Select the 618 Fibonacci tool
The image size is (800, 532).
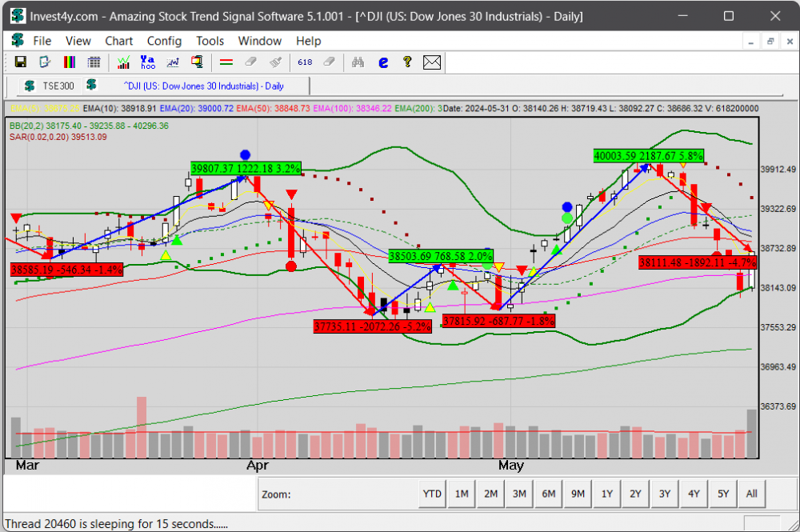305,62
